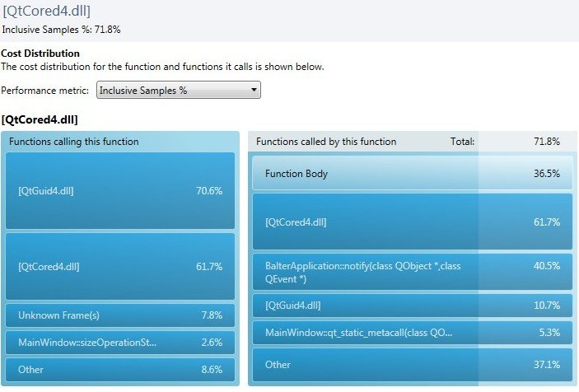Click the "Functions called by this function" header

[326, 142]
